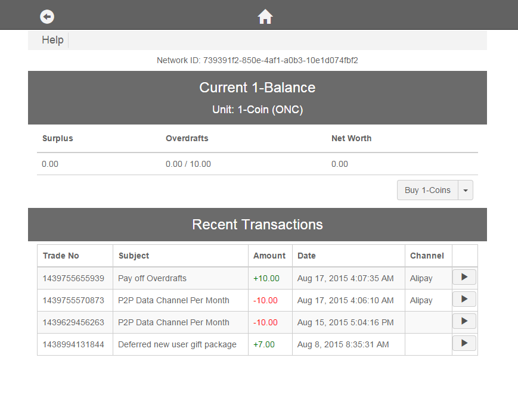Viewport: 518px width, 420px height.
Task: Open details arrow for gift package transaction
Action: pyautogui.click(x=464, y=343)
